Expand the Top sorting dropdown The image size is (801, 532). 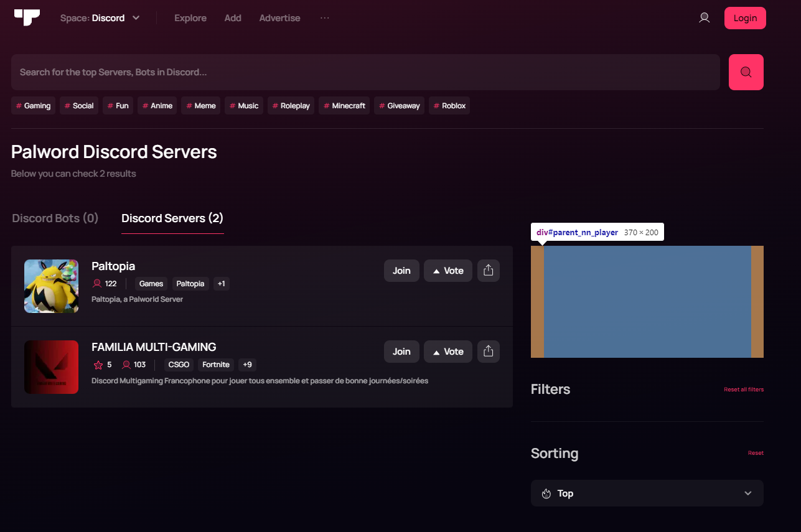pyautogui.click(x=647, y=493)
